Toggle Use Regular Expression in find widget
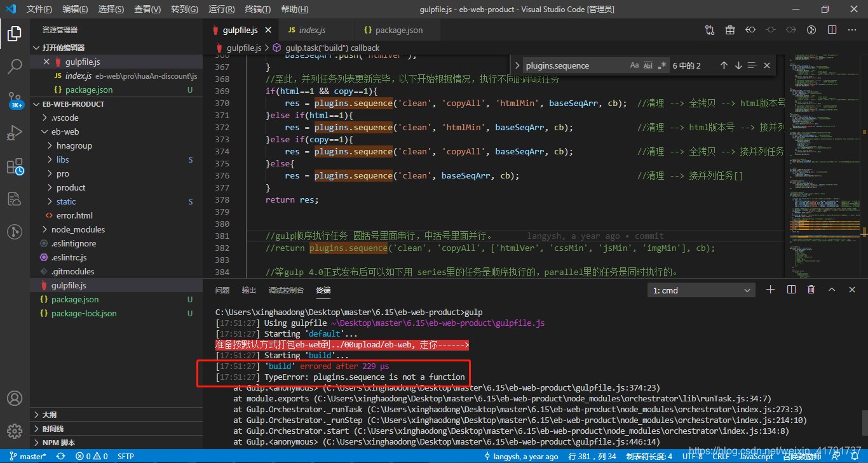Viewport: 868px width, 463px height. [662, 65]
